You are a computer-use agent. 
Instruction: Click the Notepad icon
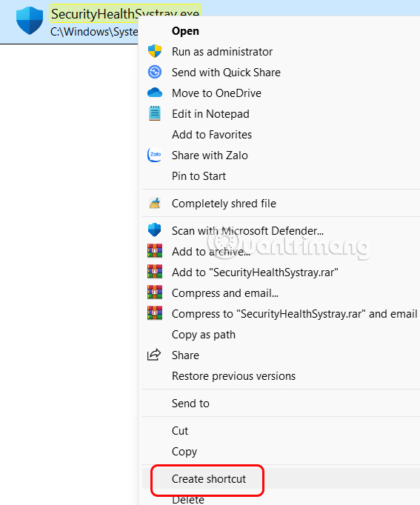tap(155, 113)
